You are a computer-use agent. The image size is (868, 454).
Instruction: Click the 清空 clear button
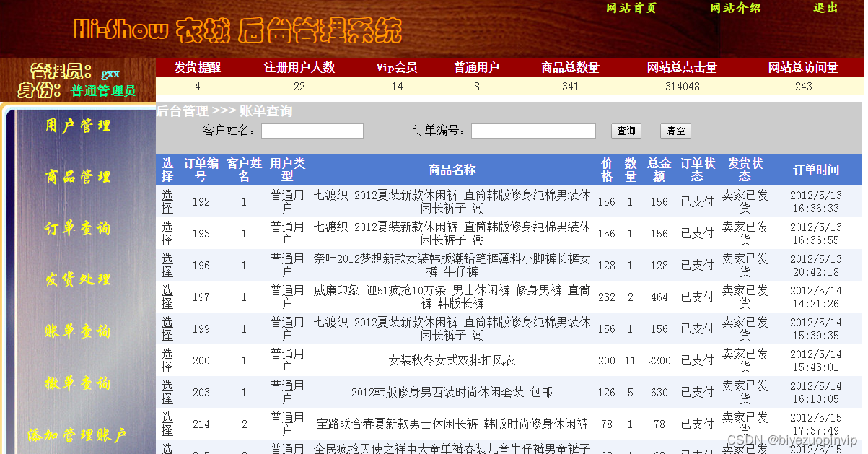pos(675,131)
